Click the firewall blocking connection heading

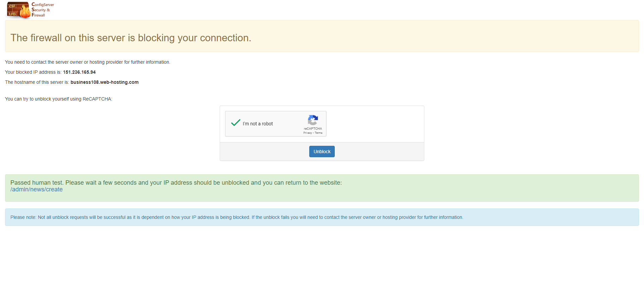coord(131,38)
